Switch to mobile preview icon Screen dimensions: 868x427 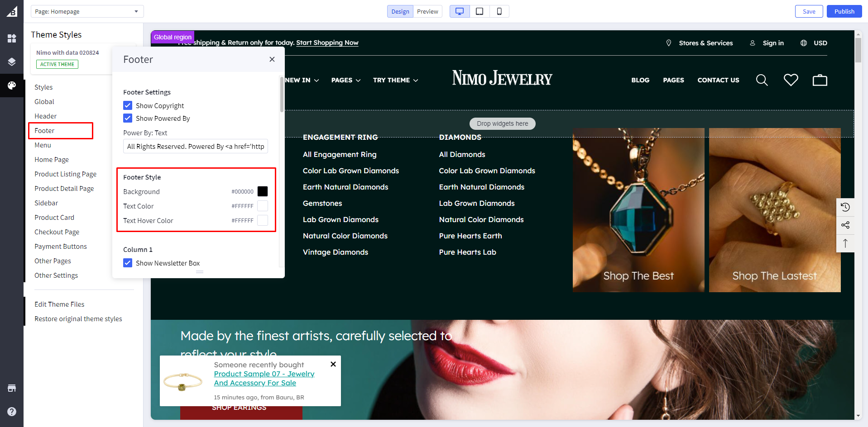[499, 11]
